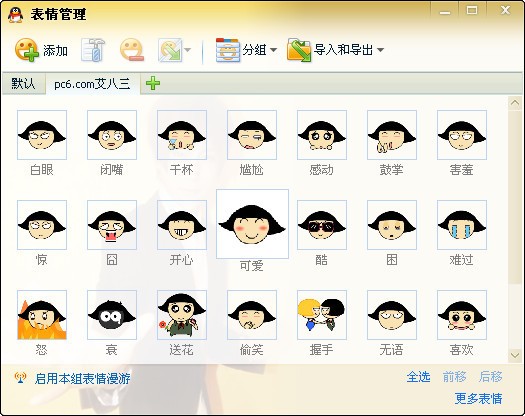Click the 添加 add emoticon icon
This screenshot has width=525, height=416.
click(x=27, y=50)
